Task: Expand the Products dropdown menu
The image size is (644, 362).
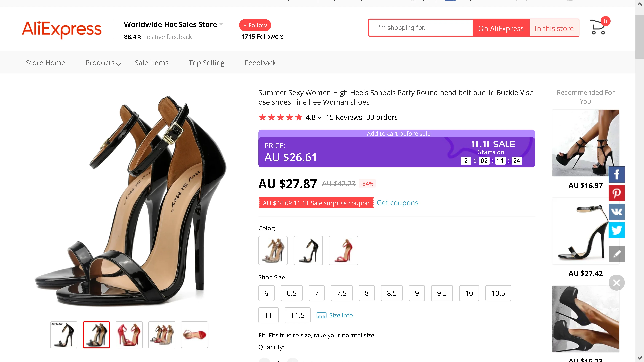Action: tap(103, 63)
